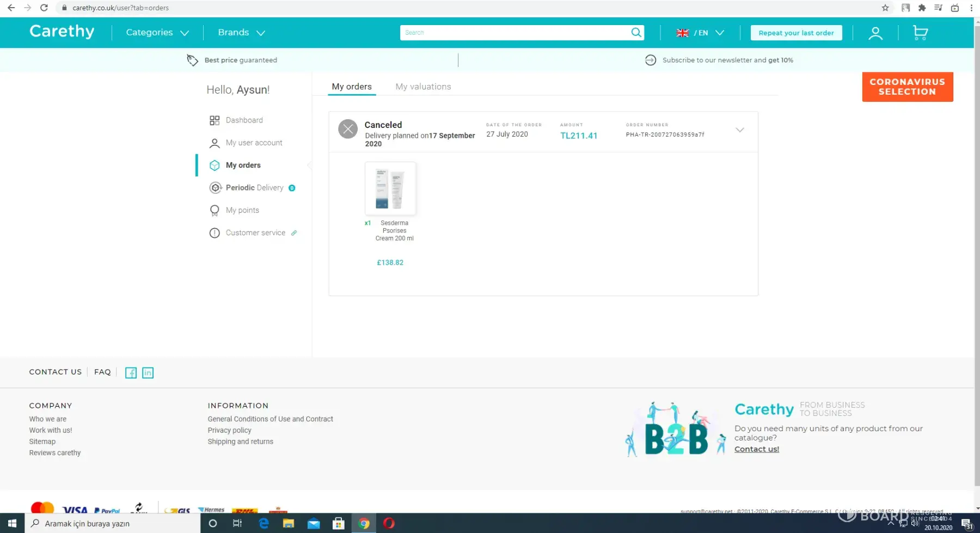Reload the page with refresh icon
This screenshot has width=980, height=533.
[x=44, y=8]
